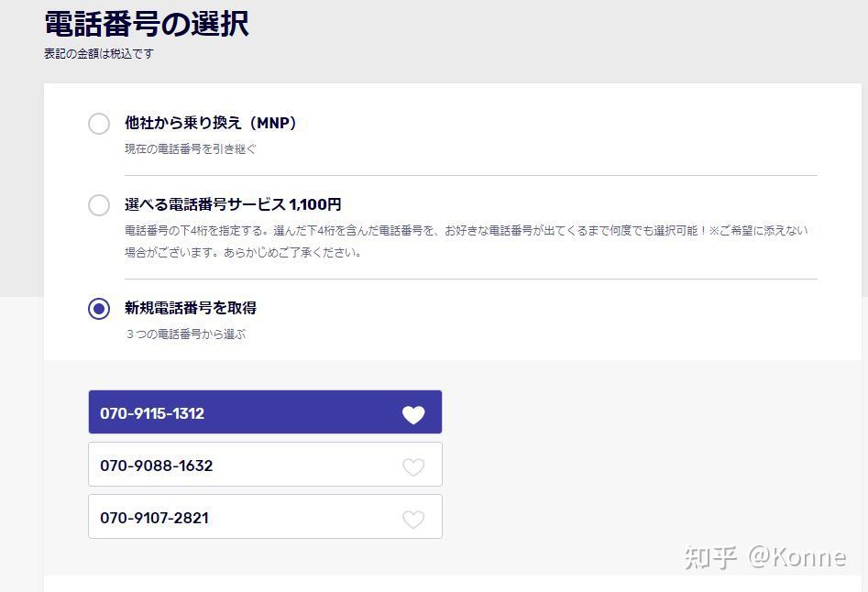
Task: Select the 他社から乗り換え (MNP) radio button
Action: [99, 124]
